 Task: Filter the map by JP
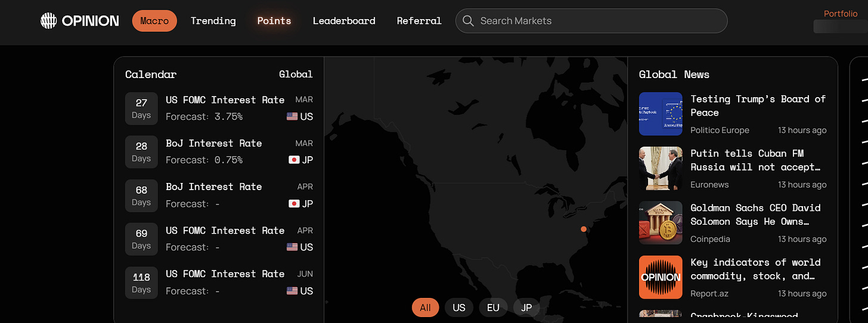pyautogui.click(x=526, y=308)
